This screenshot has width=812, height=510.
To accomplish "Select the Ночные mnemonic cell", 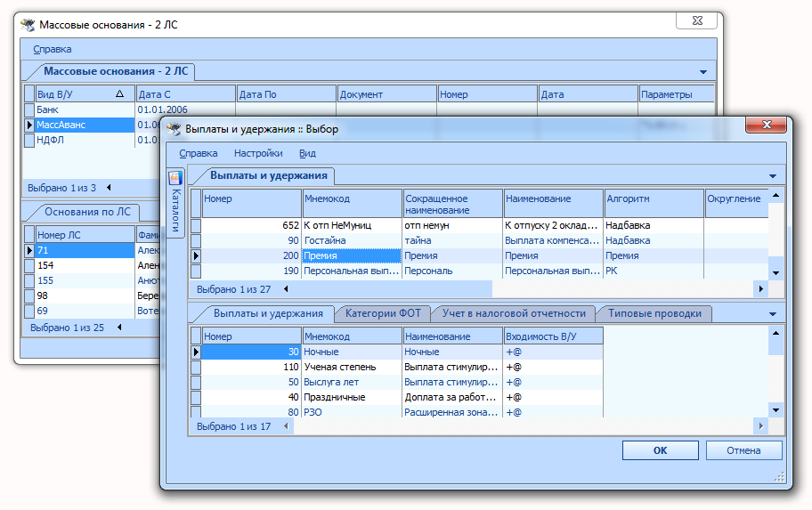I will pos(352,352).
